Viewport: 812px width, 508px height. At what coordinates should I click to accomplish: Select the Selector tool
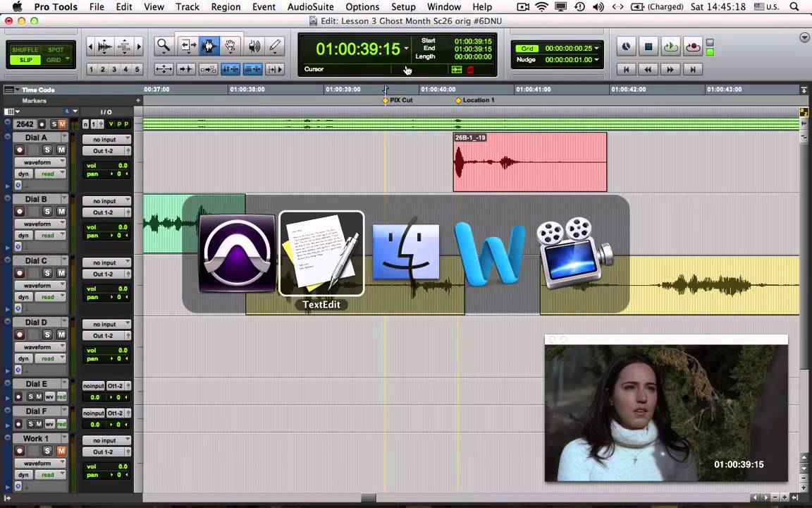click(209, 46)
